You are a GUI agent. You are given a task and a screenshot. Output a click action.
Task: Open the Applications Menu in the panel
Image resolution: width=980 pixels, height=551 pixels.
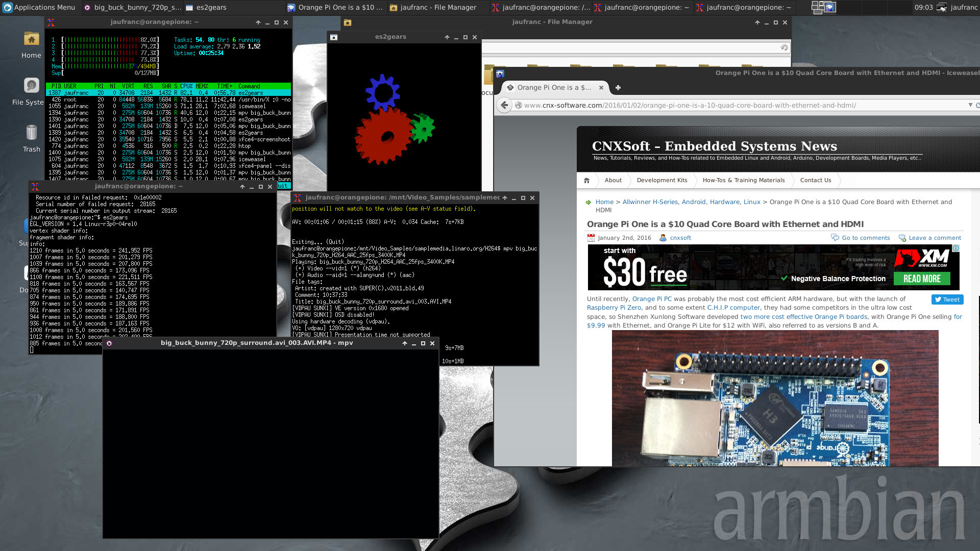click(39, 7)
